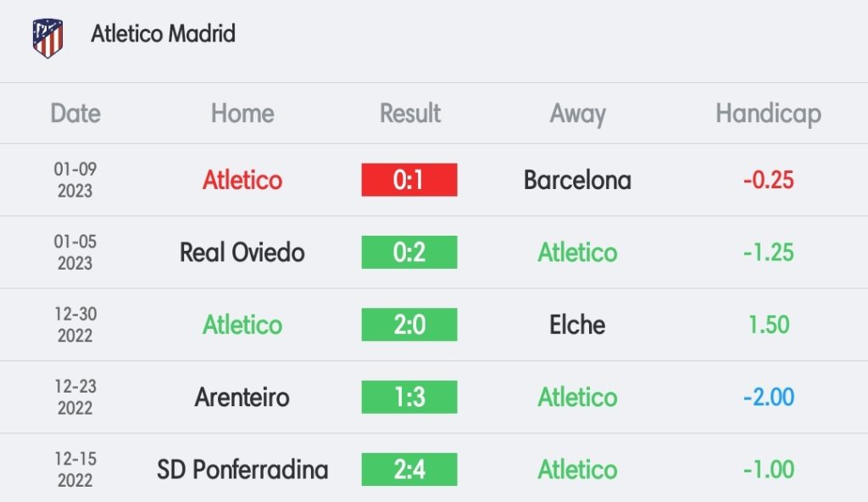Click the blue -2.00 handicap value
868x502 pixels.
click(768, 398)
